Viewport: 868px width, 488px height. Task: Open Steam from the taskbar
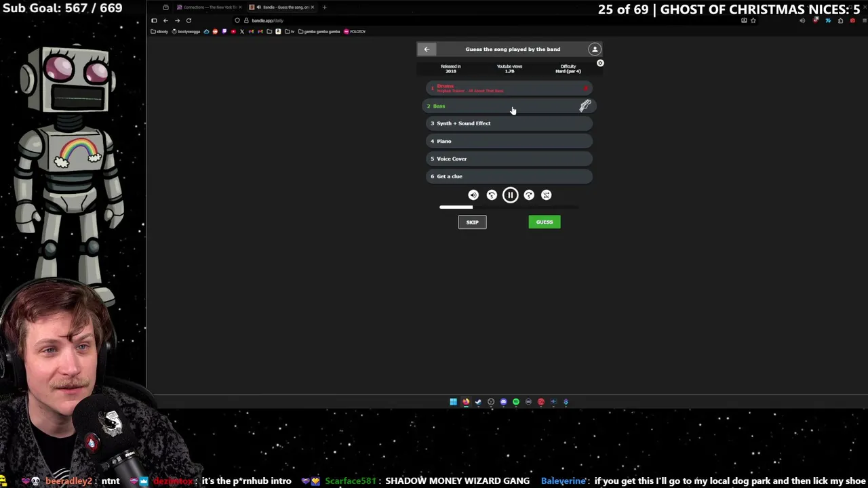tap(478, 402)
